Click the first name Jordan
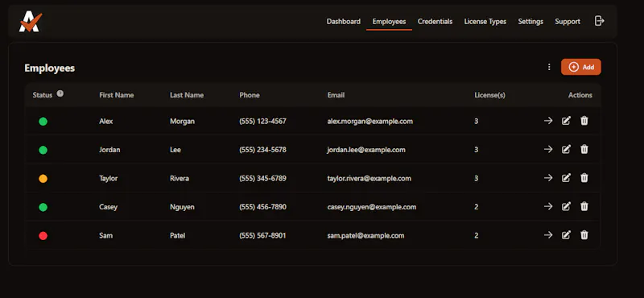Screen dimensions: 644x298 pyautogui.click(x=109, y=150)
